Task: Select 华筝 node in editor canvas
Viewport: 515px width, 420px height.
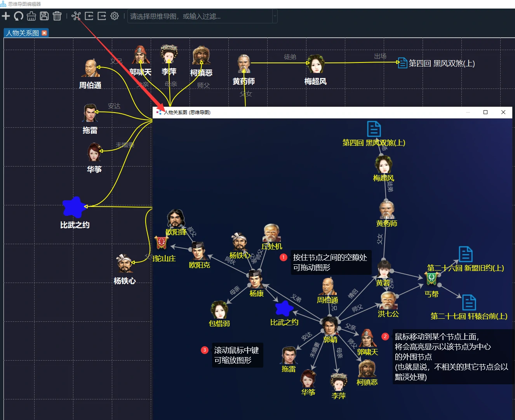Action: pyautogui.click(x=94, y=152)
